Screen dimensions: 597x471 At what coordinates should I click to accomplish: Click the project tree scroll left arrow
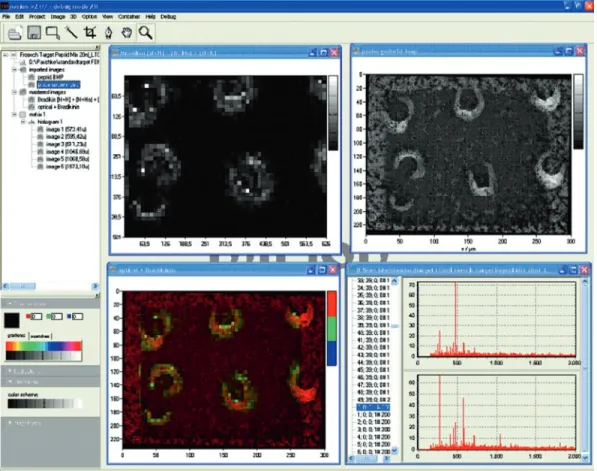coord(5,286)
